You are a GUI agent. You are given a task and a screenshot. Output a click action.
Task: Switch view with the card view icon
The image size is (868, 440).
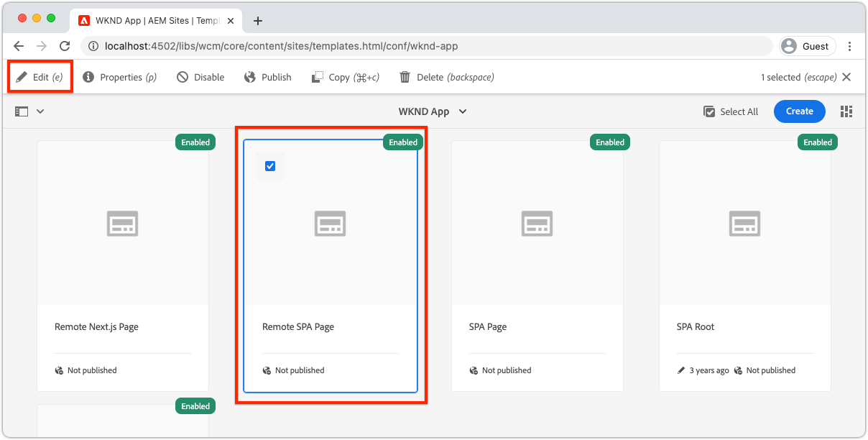[846, 111]
